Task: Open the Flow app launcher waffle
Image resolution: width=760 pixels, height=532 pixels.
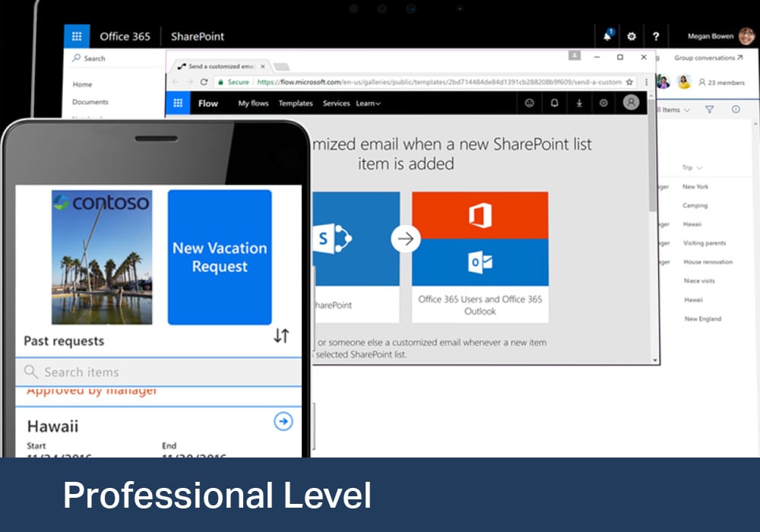Action: (x=178, y=103)
